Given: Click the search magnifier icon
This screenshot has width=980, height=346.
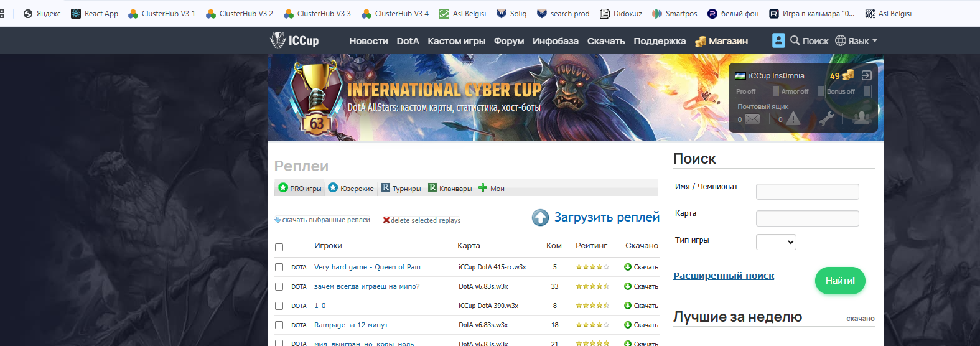Looking at the screenshot, I should coord(795,40).
